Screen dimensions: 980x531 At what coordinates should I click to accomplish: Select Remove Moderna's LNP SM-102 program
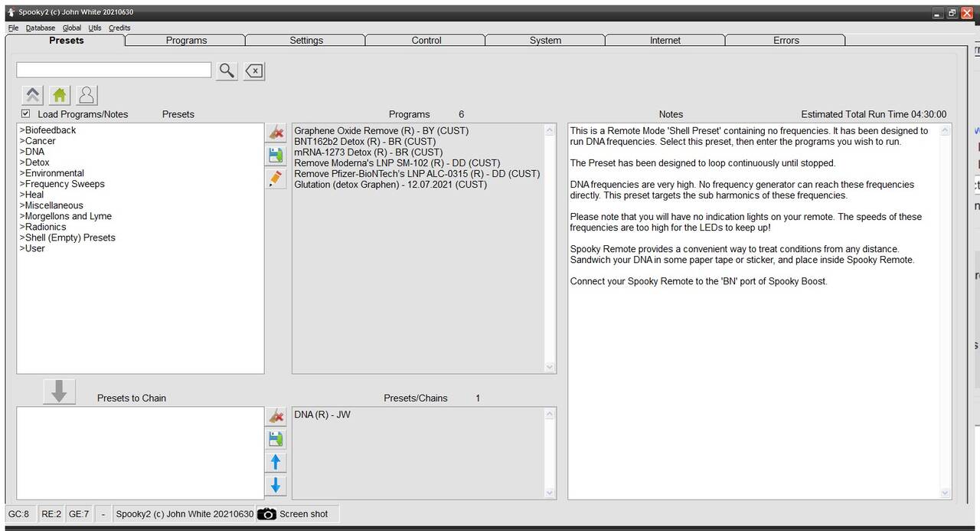[397, 163]
